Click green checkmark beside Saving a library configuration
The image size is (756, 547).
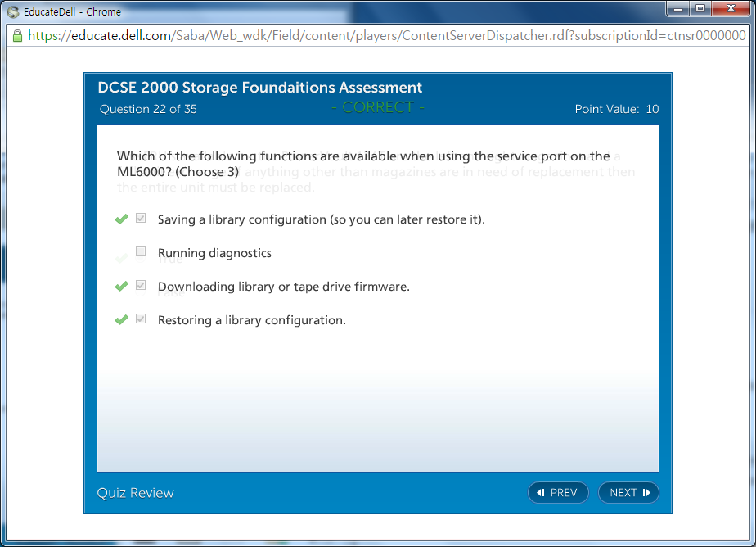[x=121, y=219]
